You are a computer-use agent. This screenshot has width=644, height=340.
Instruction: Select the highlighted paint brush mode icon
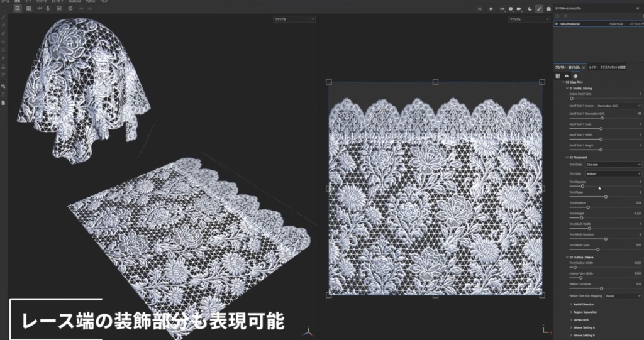(539, 9)
